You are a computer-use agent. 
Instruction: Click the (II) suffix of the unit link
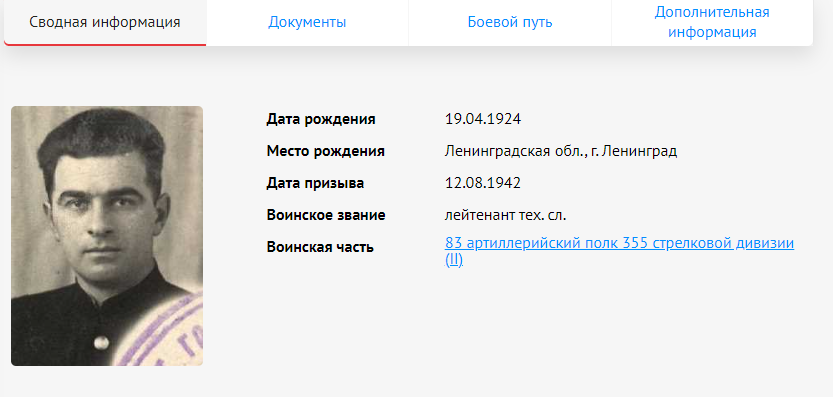[454, 260]
